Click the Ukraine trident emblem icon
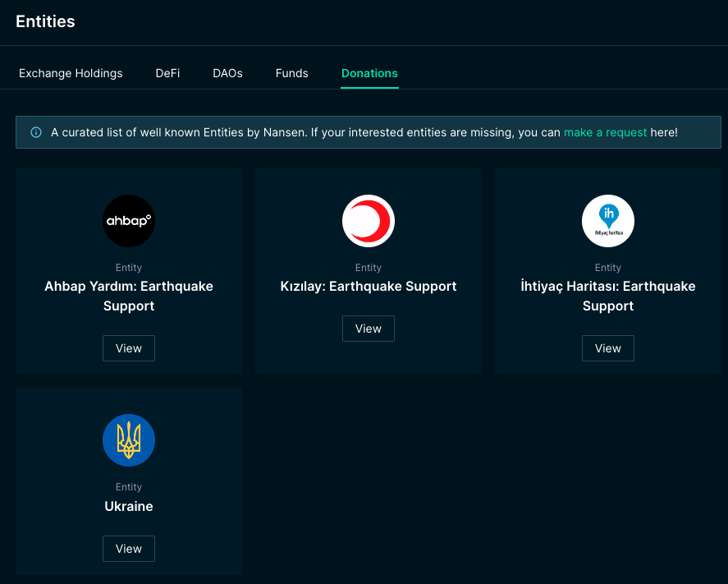Viewport: 728px width, 584px height. point(129,440)
